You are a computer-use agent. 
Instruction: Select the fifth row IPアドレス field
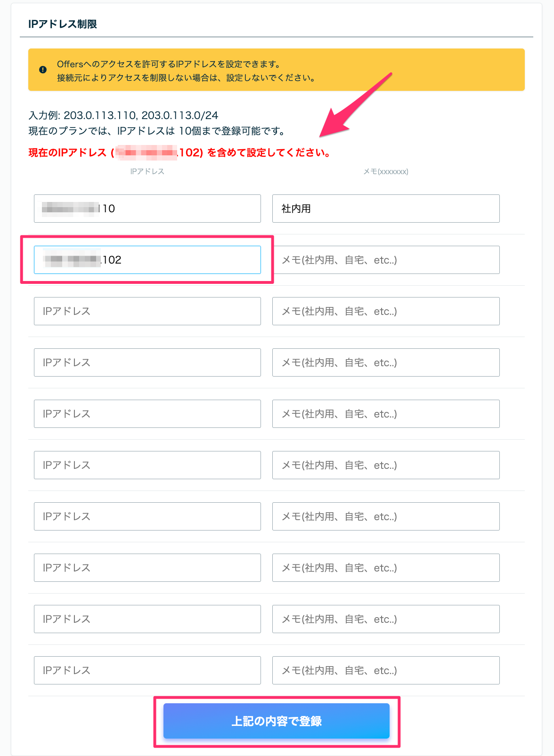point(147,414)
